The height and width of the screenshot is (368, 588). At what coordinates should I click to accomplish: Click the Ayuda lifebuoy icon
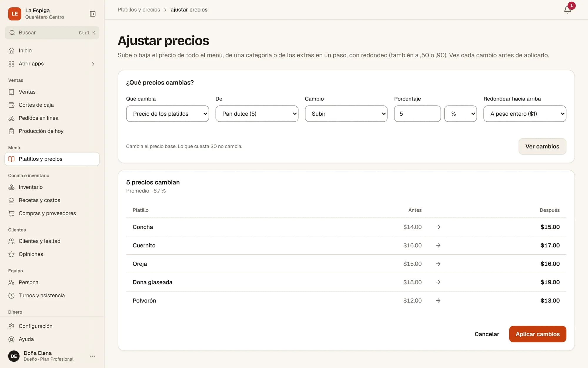tap(11, 339)
